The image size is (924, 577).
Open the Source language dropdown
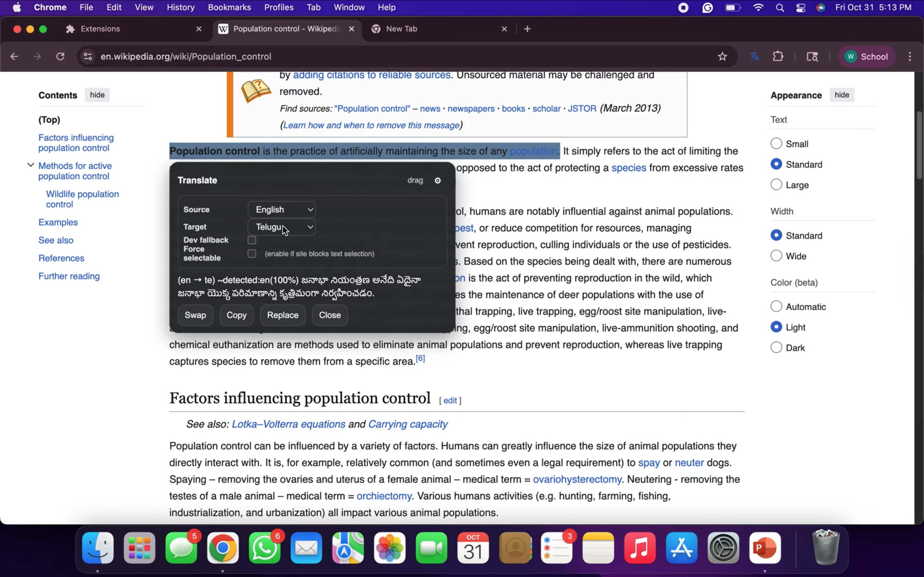click(282, 210)
